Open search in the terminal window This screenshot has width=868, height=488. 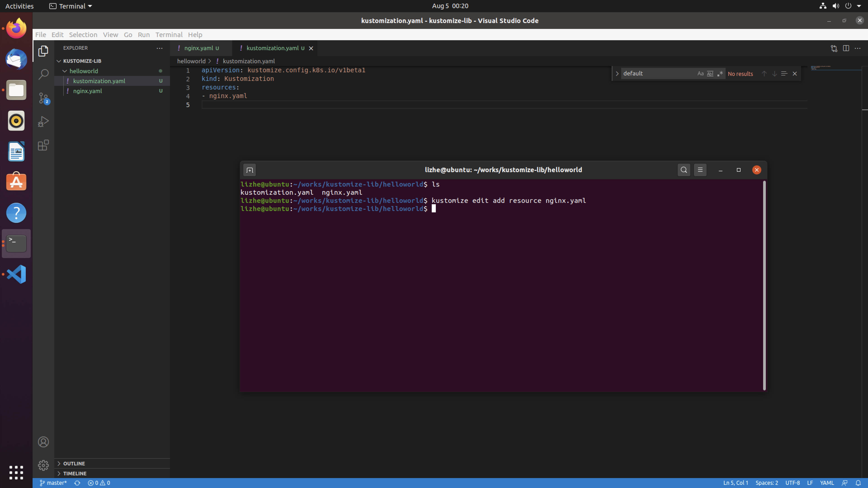click(684, 170)
